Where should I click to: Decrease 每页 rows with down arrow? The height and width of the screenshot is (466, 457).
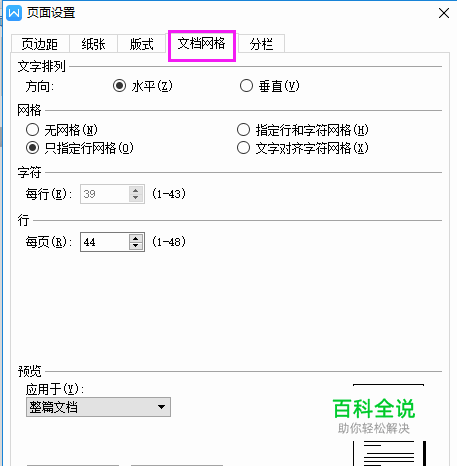(135, 246)
